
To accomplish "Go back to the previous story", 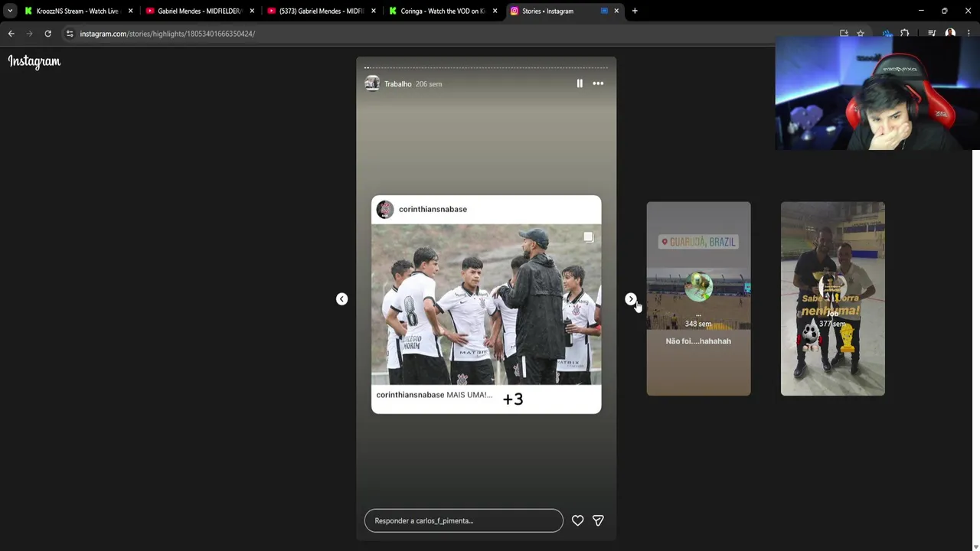I will click(342, 299).
